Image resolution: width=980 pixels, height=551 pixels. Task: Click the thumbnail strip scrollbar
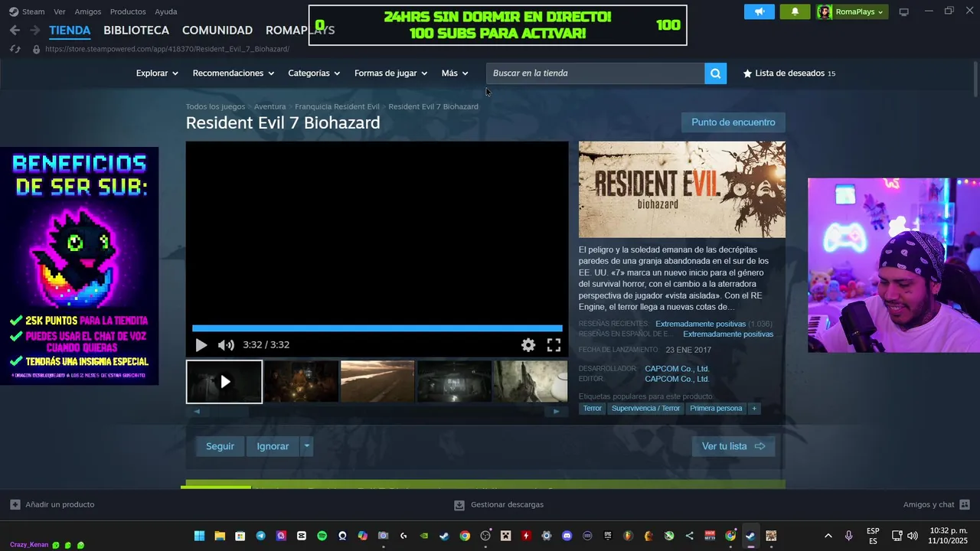[x=376, y=412]
